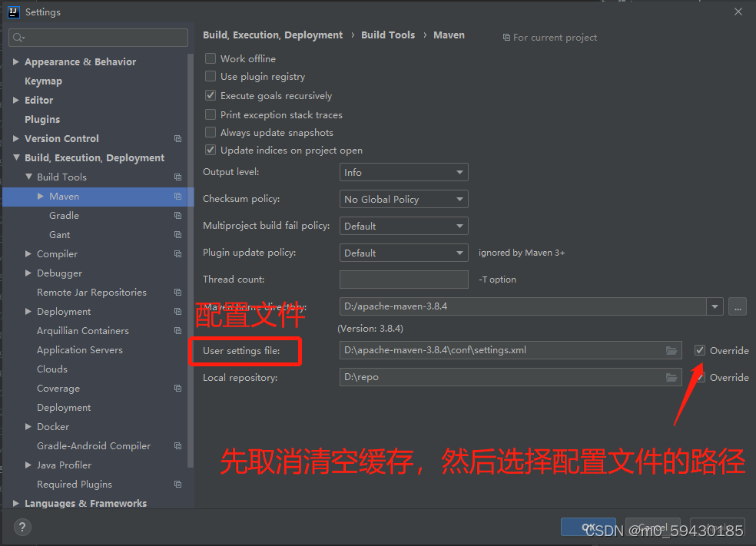The width and height of the screenshot is (756, 546).
Task: Enable Use plugin registry checkbox
Action: pyautogui.click(x=211, y=77)
